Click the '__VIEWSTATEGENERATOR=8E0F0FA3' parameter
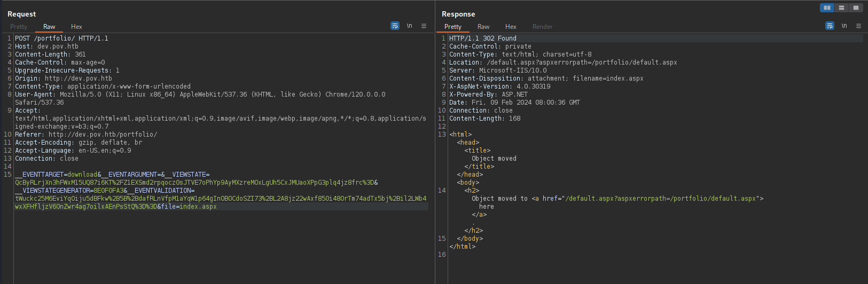The width and height of the screenshot is (868, 284). tap(69, 191)
